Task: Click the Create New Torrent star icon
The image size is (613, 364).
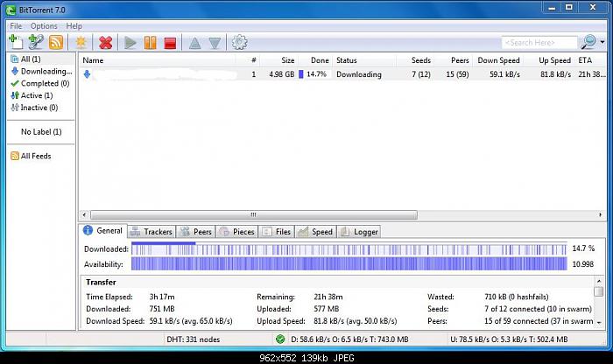Action: [x=81, y=42]
